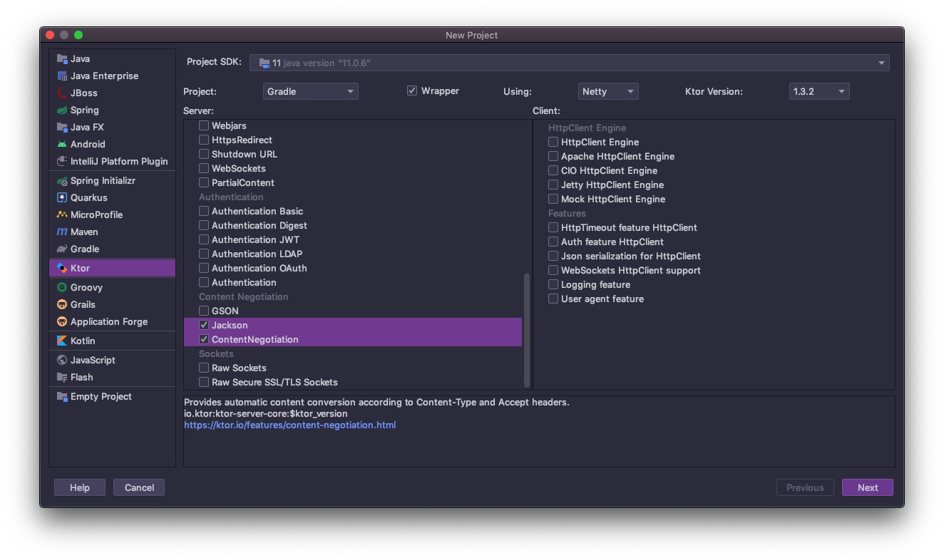Select the Kotlin icon
The height and width of the screenshot is (560, 944).
[x=62, y=341]
